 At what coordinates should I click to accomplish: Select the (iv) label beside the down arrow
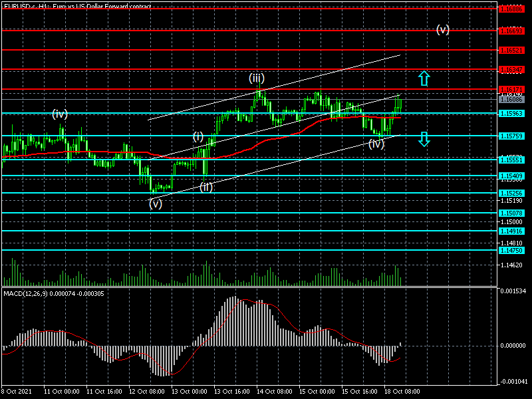[x=376, y=144]
